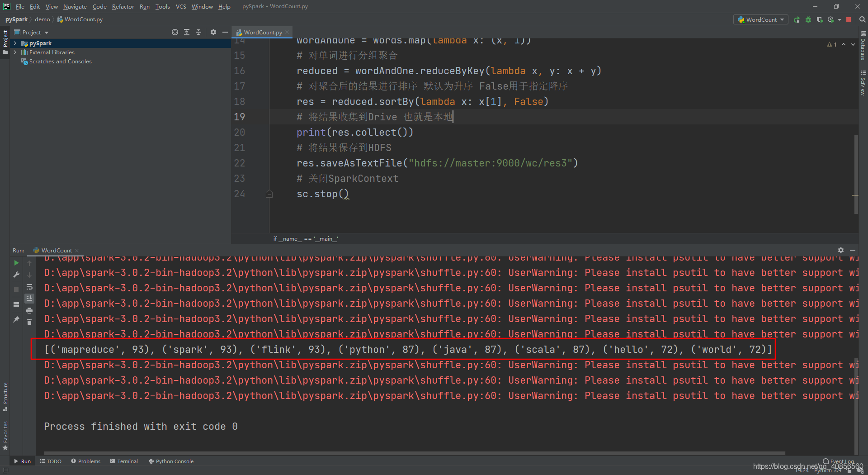This screenshot has width=868, height=475.
Task: Click the pySpark breadcrumb in navigation bar
Action: (16, 19)
